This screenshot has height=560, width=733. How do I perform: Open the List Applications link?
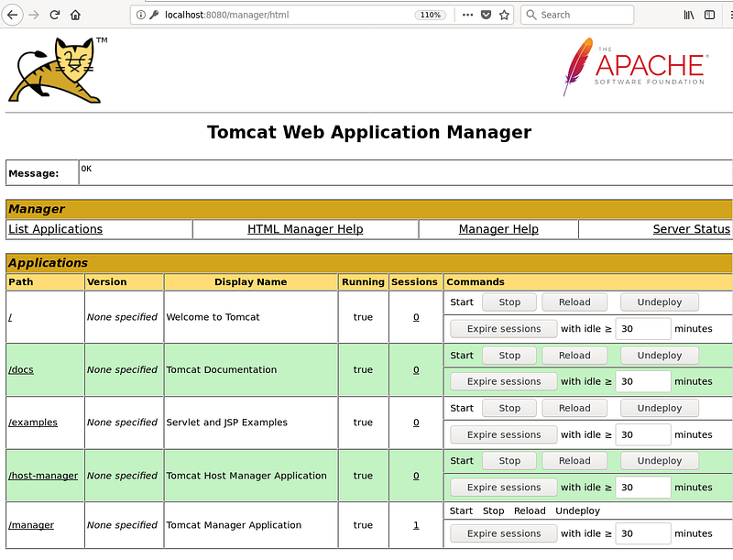tap(56, 229)
